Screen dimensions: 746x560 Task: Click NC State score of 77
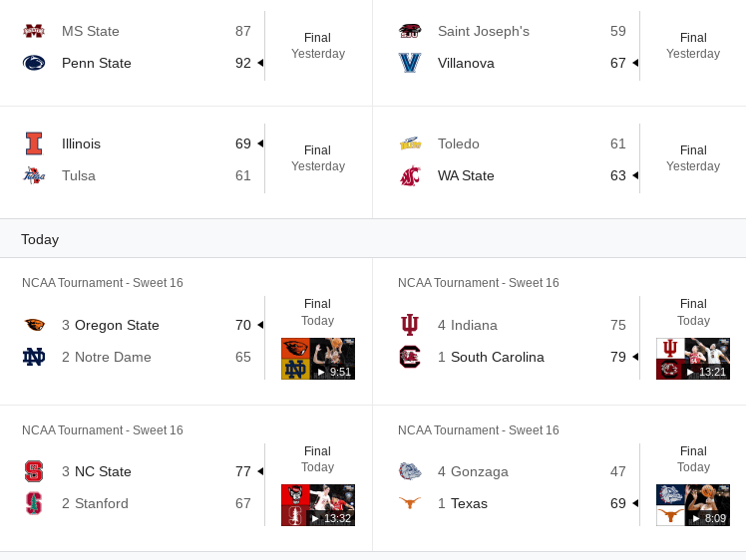(x=243, y=471)
